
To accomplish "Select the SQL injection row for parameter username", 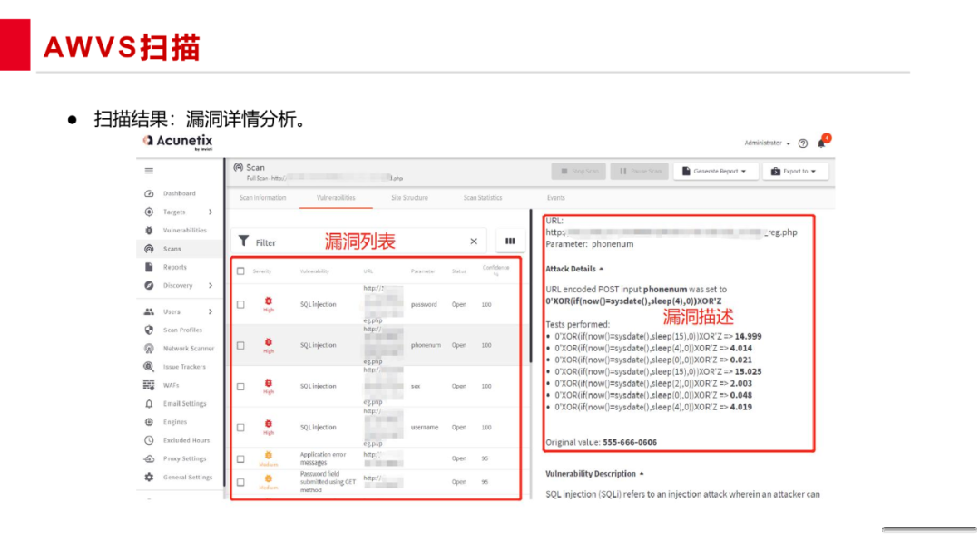I will [x=377, y=428].
